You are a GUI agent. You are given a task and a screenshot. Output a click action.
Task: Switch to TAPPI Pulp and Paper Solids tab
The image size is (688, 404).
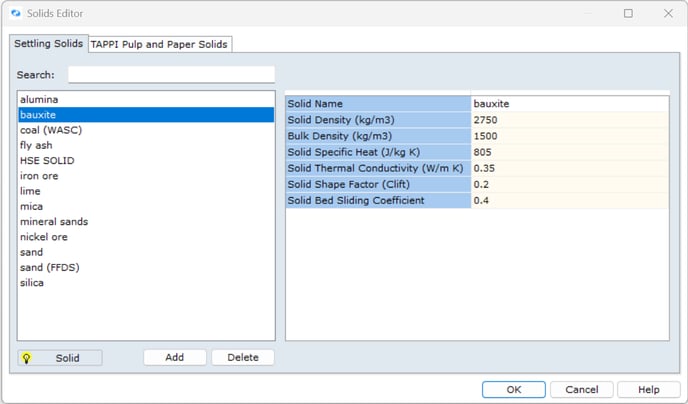[160, 44]
